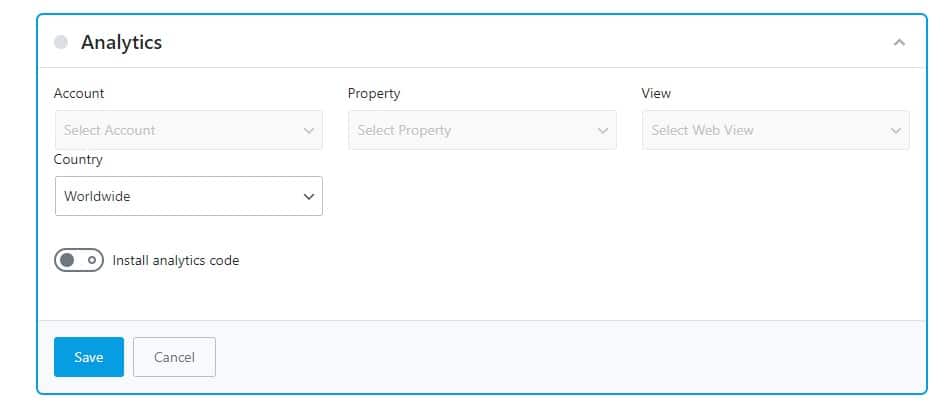
Task: Click the arrow icon in the Country dropdown
Action: click(308, 197)
